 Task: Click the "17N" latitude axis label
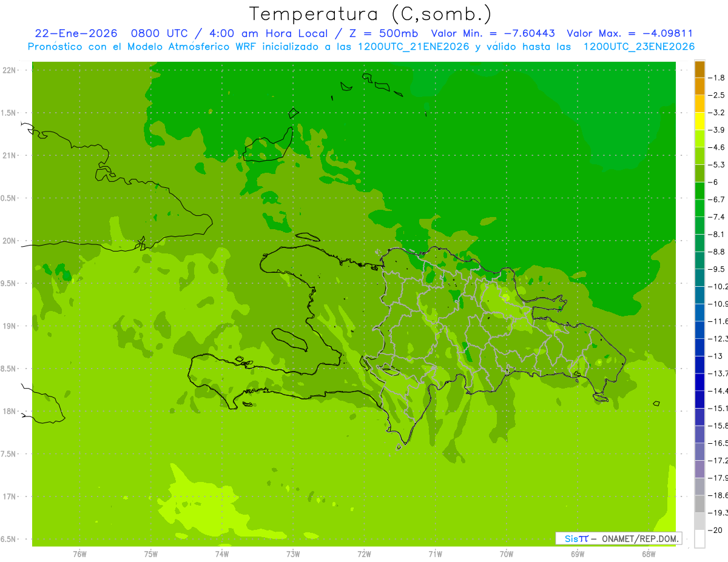pos(10,497)
